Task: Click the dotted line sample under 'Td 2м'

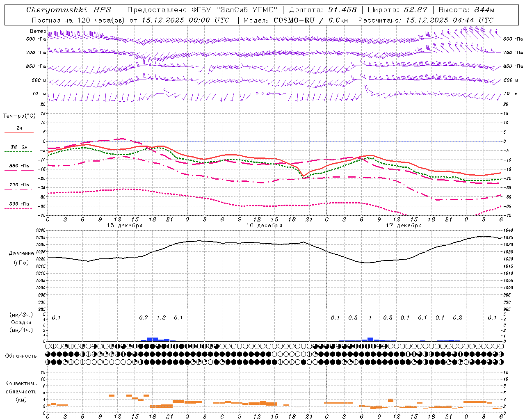Action: pyautogui.click(x=19, y=151)
